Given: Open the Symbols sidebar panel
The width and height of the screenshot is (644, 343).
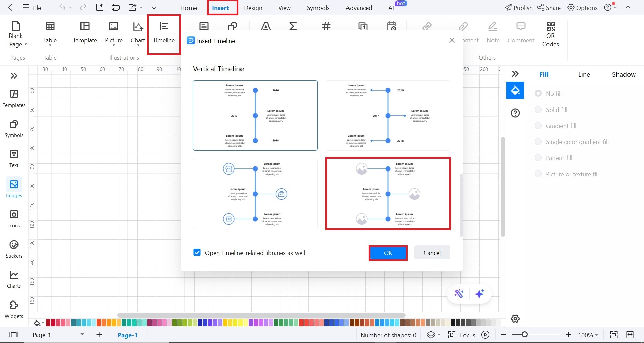Looking at the screenshot, I should click(x=14, y=129).
